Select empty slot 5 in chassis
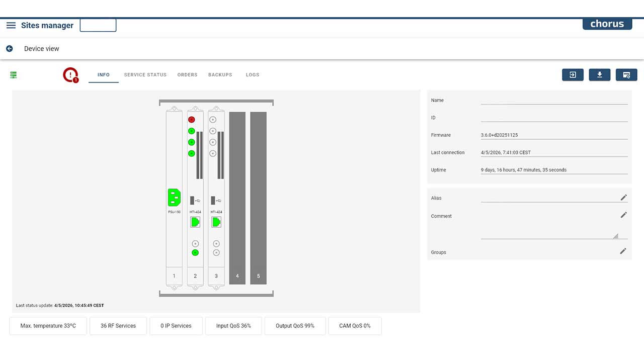The image size is (644, 362). pos(259,198)
